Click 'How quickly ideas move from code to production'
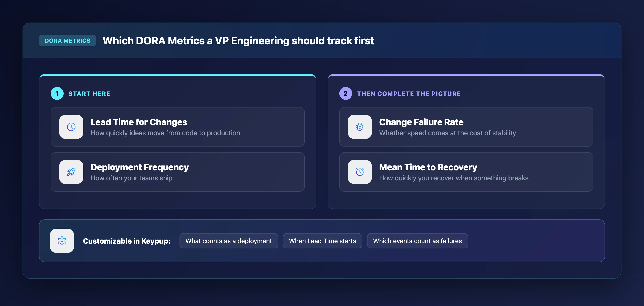 165,133
